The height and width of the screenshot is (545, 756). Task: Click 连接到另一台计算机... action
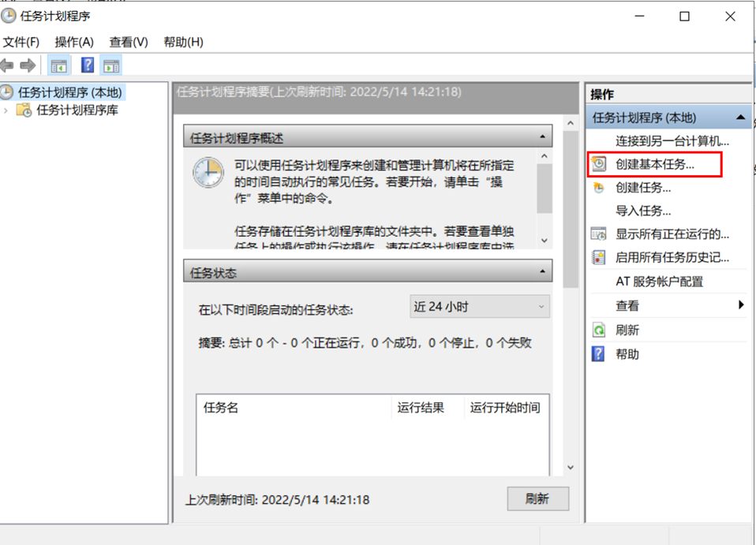coord(672,141)
